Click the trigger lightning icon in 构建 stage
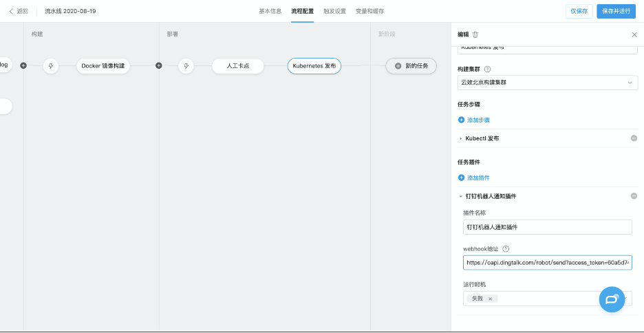 click(x=51, y=65)
